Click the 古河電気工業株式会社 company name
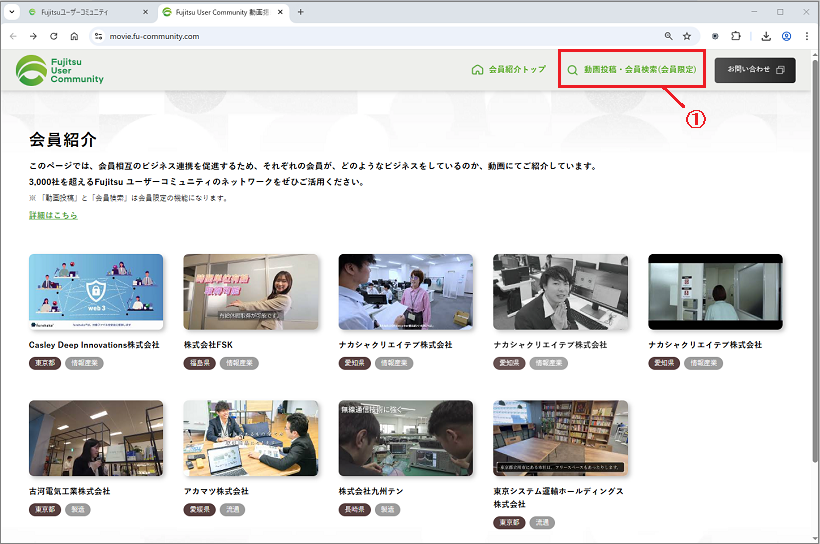The image size is (820, 544). tap(70, 491)
